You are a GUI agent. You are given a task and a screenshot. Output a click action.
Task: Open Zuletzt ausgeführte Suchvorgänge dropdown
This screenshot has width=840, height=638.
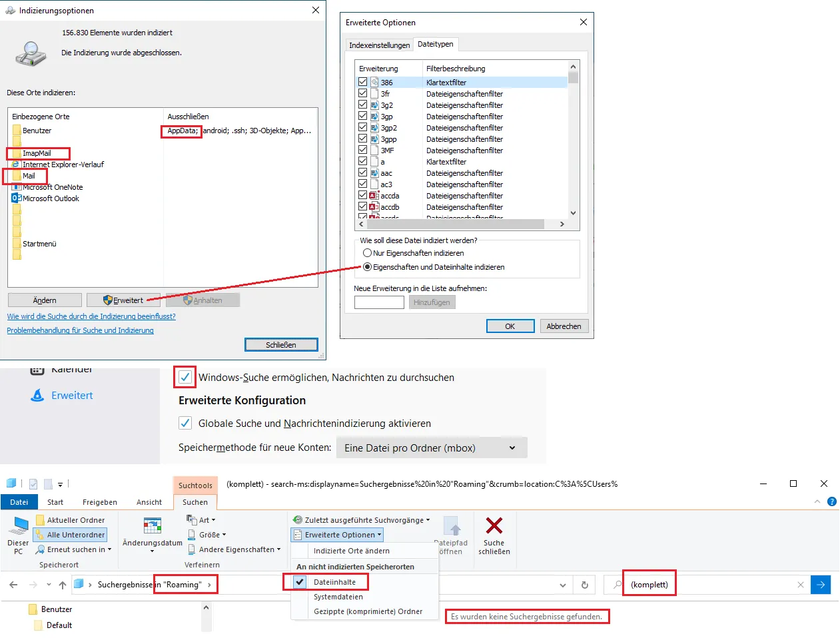tap(362, 520)
